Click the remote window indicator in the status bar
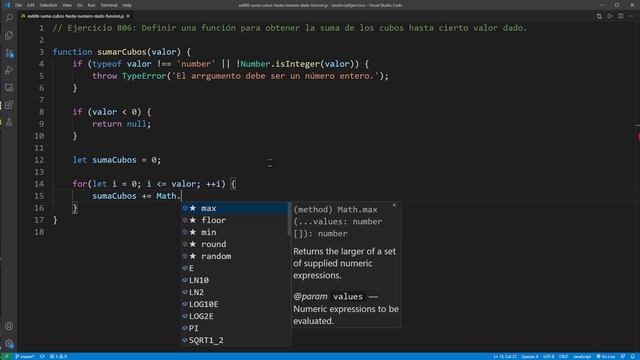 pyautogui.click(x=6, y=356)
